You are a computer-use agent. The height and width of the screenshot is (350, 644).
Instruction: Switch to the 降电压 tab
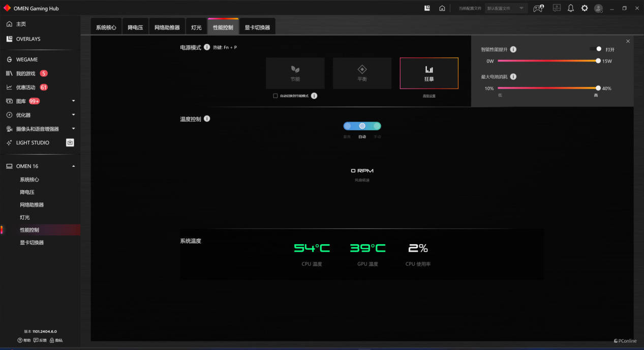click(135, 27)
